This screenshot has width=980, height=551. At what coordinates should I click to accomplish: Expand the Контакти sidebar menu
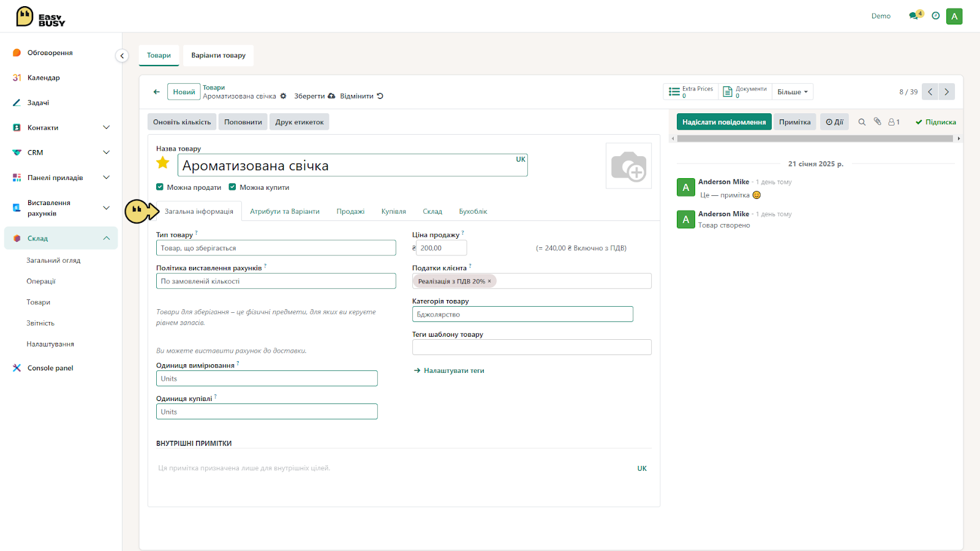click(x=107, y=127)
